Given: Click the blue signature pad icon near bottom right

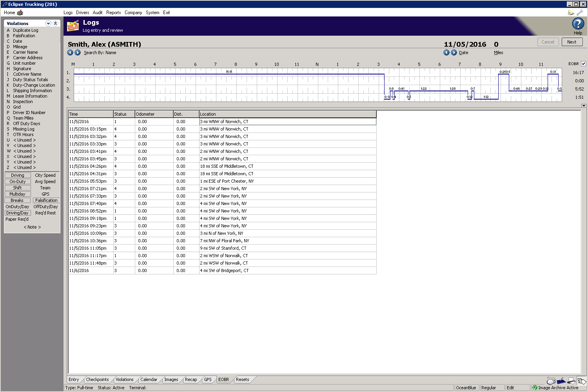Looking at the screenshot, I should tap(561, 381).
